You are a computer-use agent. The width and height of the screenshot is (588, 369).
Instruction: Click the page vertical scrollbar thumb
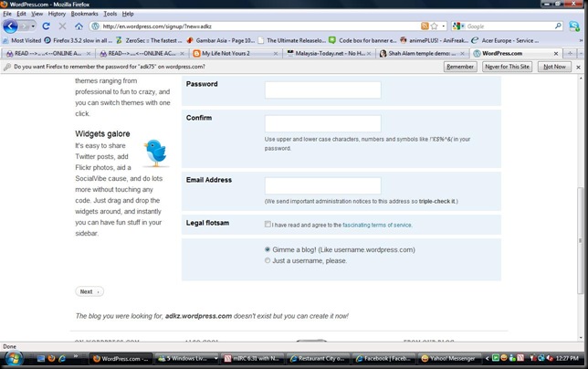(580, 240)
